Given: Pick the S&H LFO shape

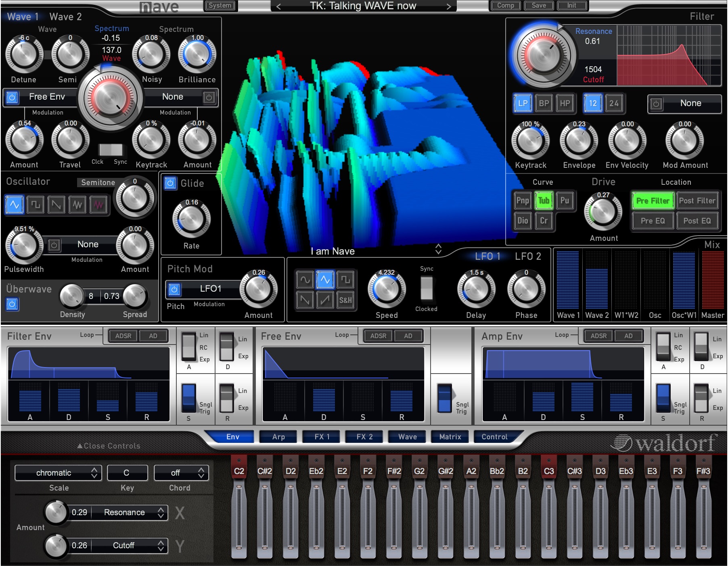Looking at the screenshot, I should click(345, 300).
